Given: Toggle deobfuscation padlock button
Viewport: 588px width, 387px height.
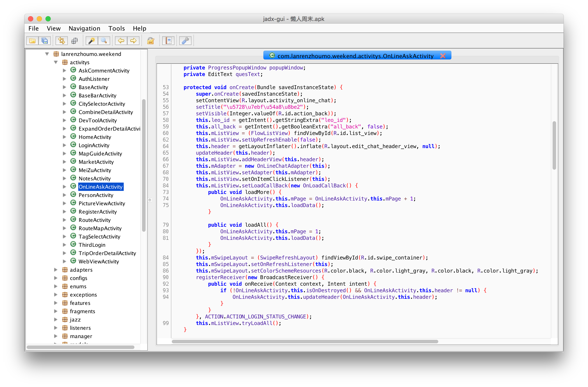Looking at the screenshot, I should tap(151, 41).
